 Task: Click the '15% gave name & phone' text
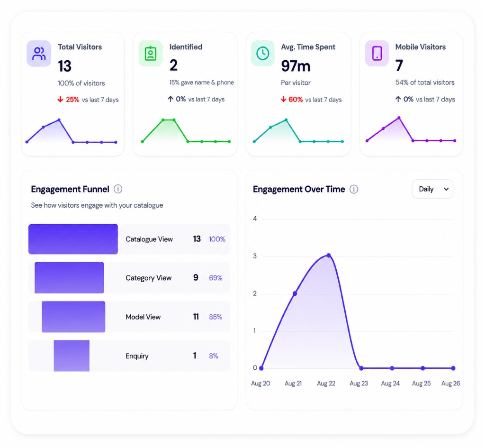pyautogui.click(x=202, y=82)
